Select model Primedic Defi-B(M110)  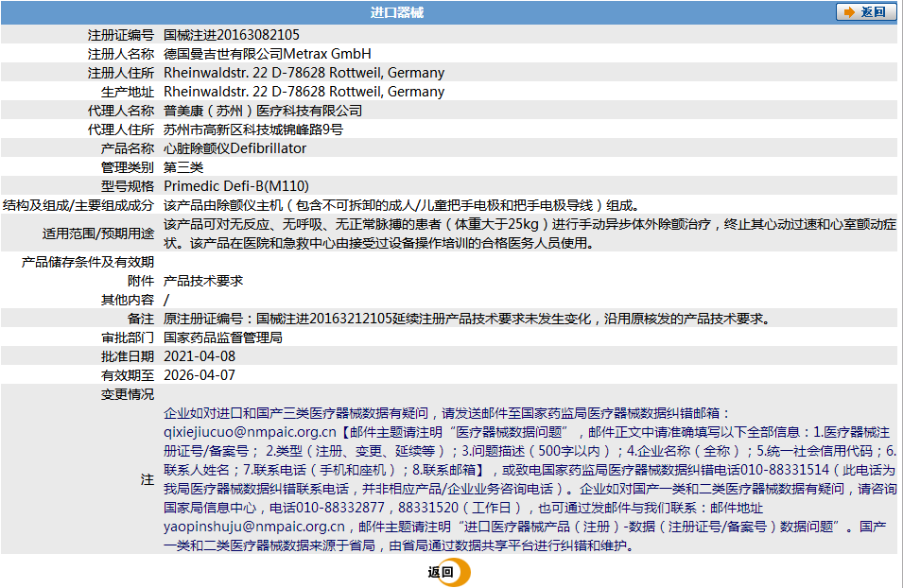click(236, 186)
